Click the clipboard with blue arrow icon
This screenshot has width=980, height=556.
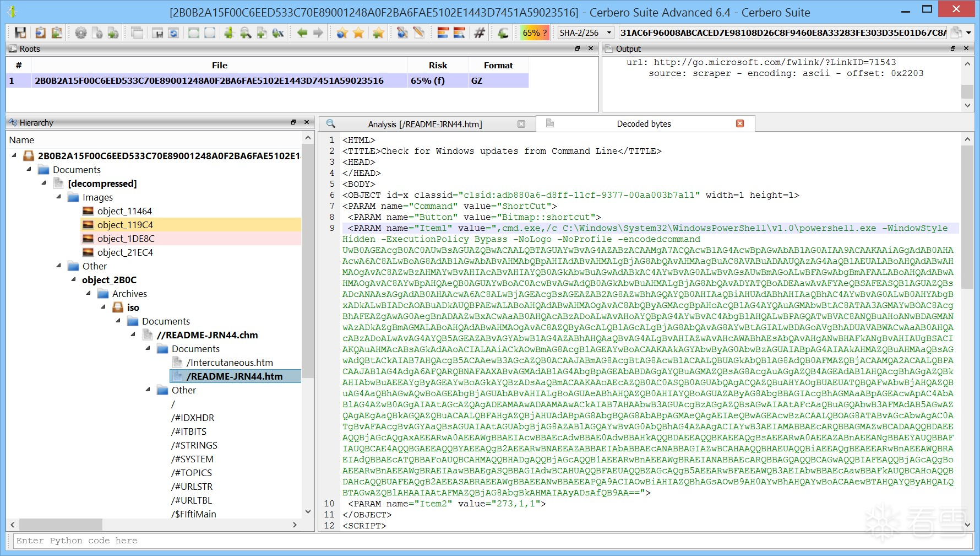click(40, 33)
